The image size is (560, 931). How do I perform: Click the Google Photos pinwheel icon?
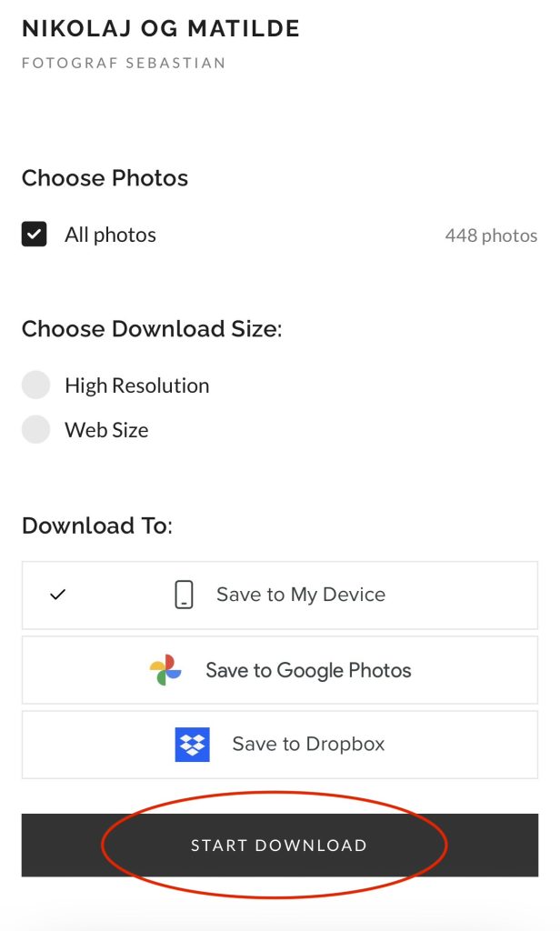tap(165, 670)
